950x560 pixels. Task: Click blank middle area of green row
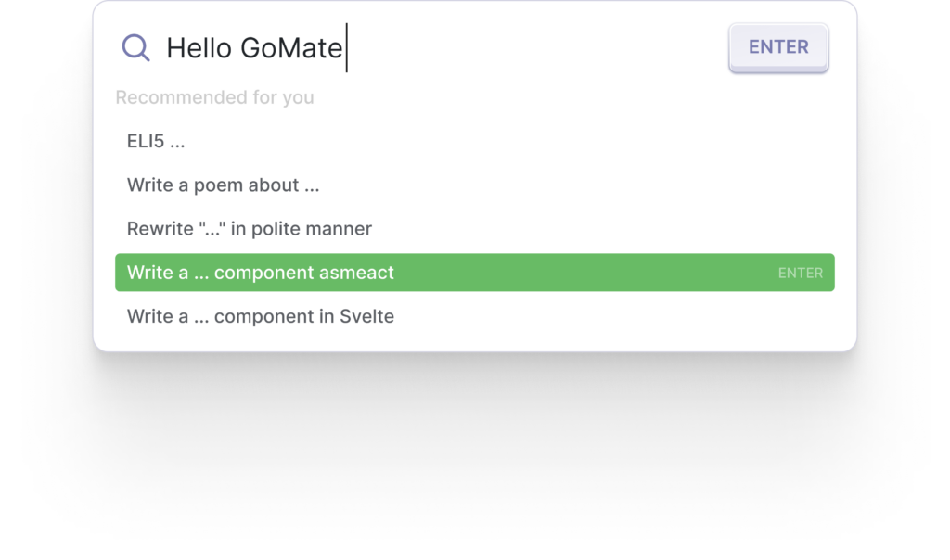(582, 273)
